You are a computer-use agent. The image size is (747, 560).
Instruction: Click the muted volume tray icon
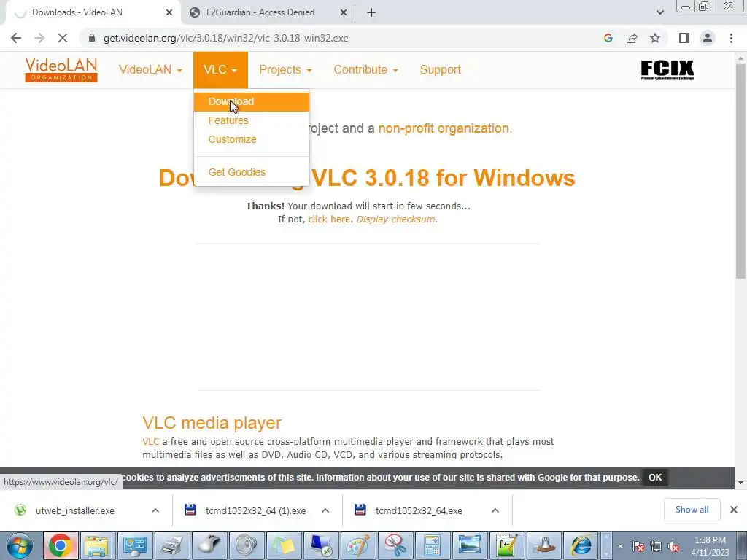click(673, 547)
